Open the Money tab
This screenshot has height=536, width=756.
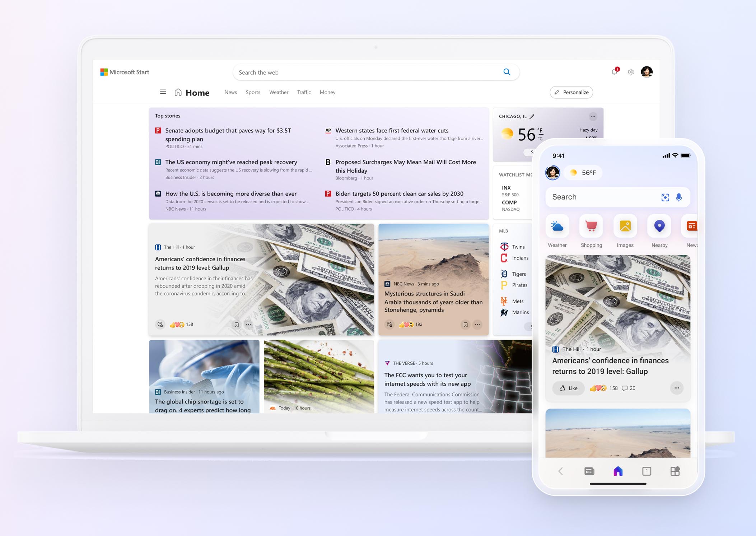[327, 92]
